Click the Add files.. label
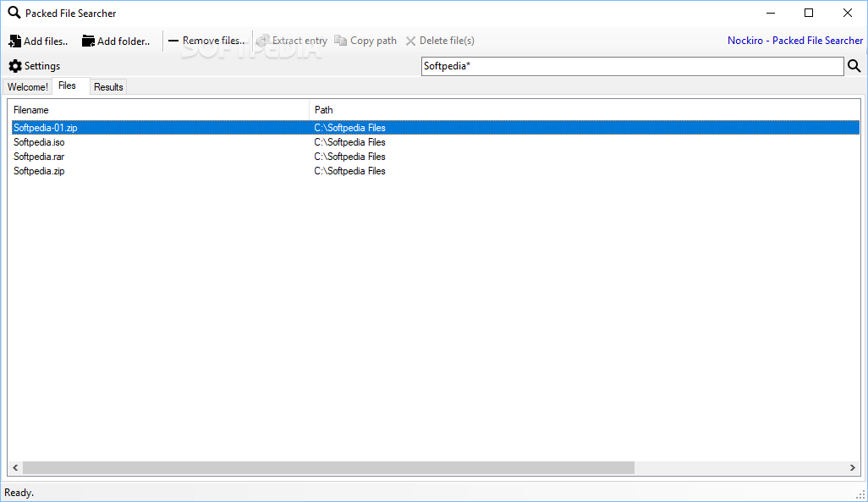This screenshot has height=502, width=868. coord(46,41)
